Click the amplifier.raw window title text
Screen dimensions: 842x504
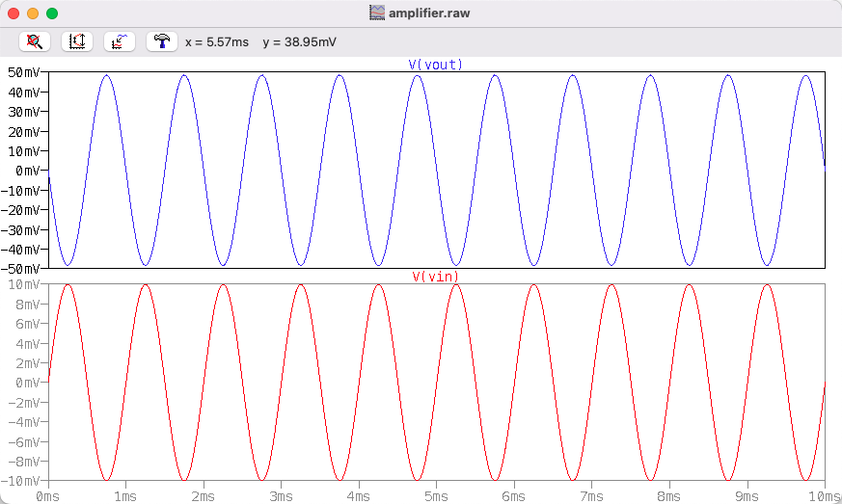[429, 13]
